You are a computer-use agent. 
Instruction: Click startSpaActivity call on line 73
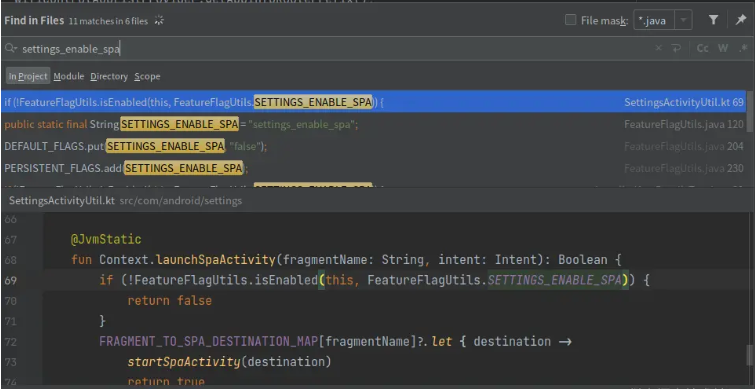pos(183,362)
